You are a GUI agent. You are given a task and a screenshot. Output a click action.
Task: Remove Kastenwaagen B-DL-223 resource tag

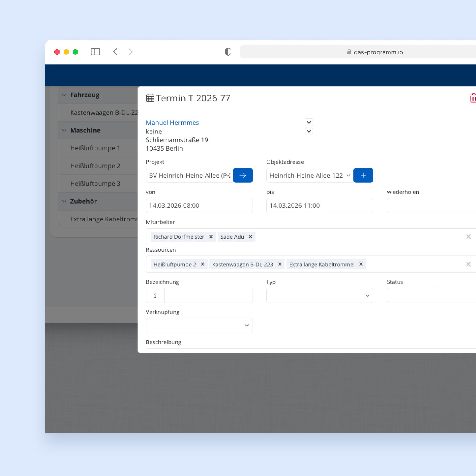click(280, 264)
